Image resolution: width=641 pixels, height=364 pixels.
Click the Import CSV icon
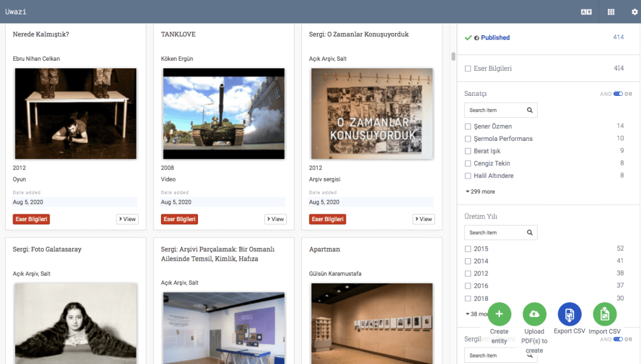[605, 314]
